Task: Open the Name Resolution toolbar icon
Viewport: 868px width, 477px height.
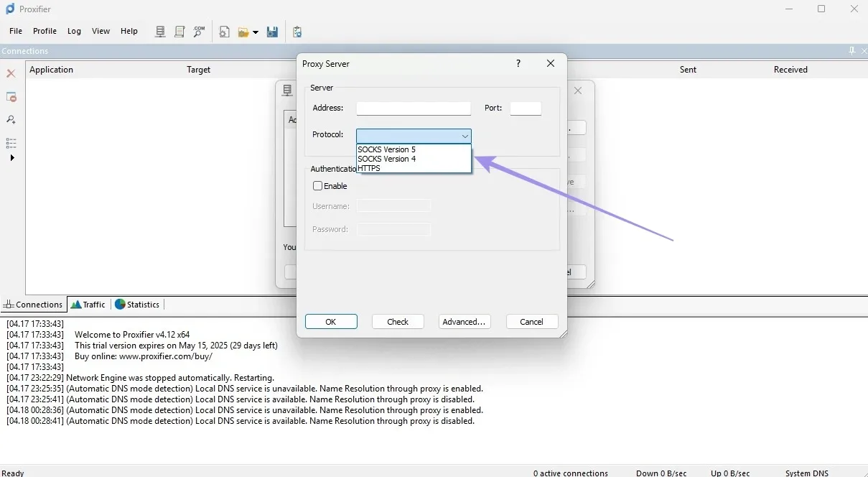Action: pyautogui.click(x=200, y=32)
